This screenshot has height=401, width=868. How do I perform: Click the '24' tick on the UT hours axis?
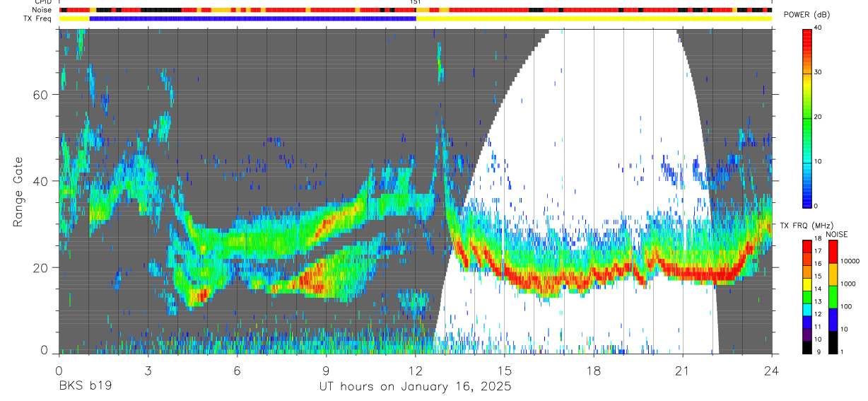pos(772,371)
